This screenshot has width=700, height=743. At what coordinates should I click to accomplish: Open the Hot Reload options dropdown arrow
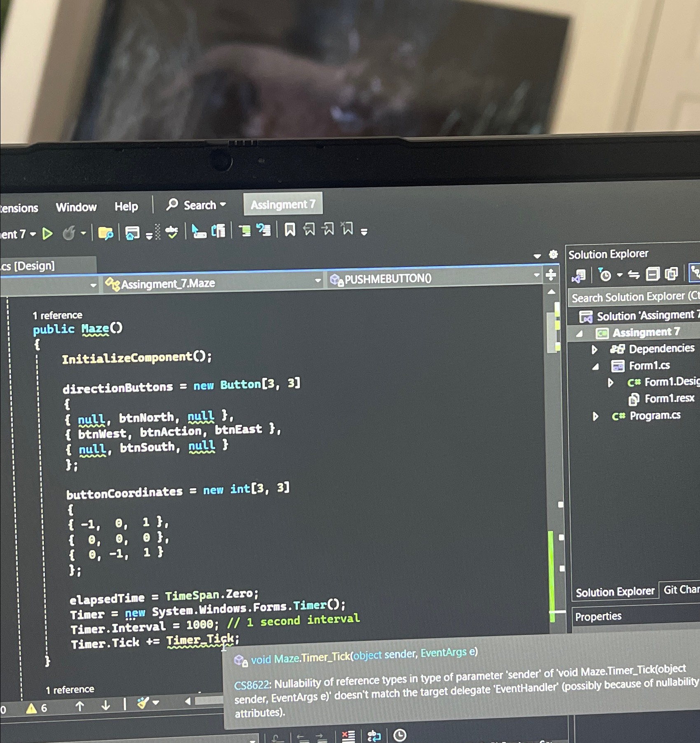coord(84,233)
